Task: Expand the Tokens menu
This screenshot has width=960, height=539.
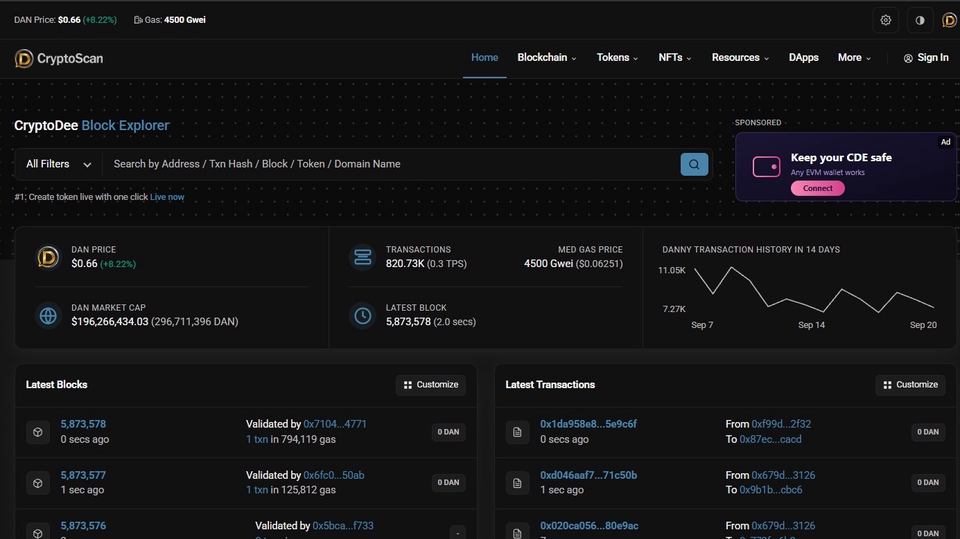Action: (x=617, y=58)
